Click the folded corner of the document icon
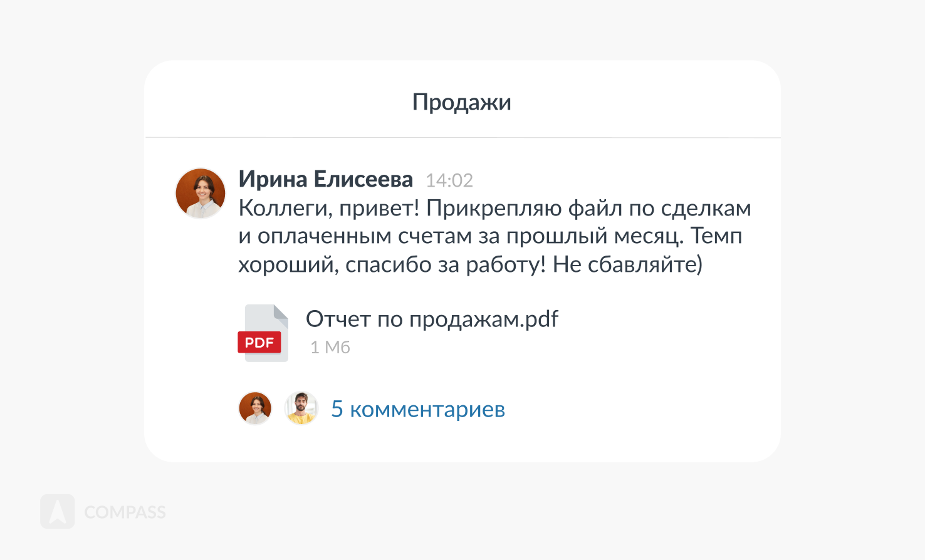 [281, 312]
